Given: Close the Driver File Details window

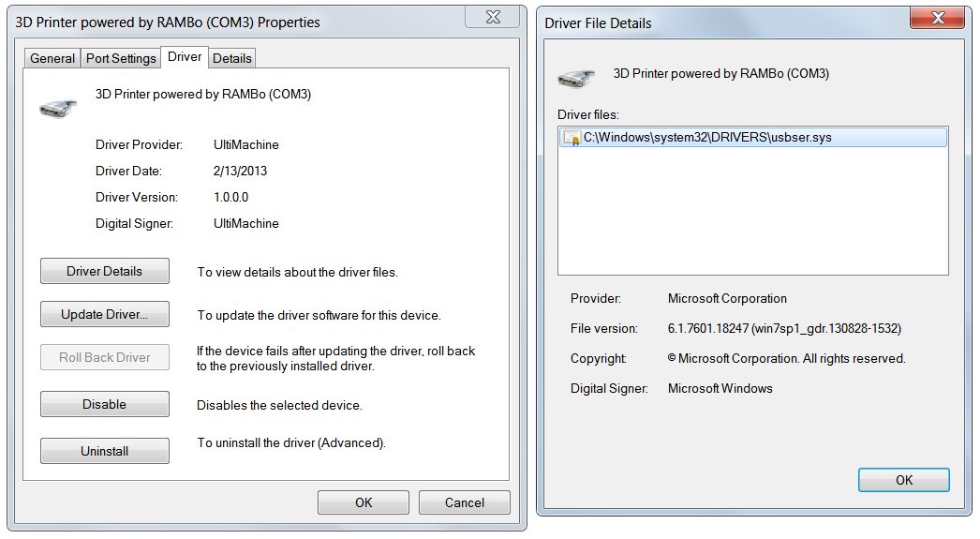Looking at the screenshot, I should pos(938,18).
